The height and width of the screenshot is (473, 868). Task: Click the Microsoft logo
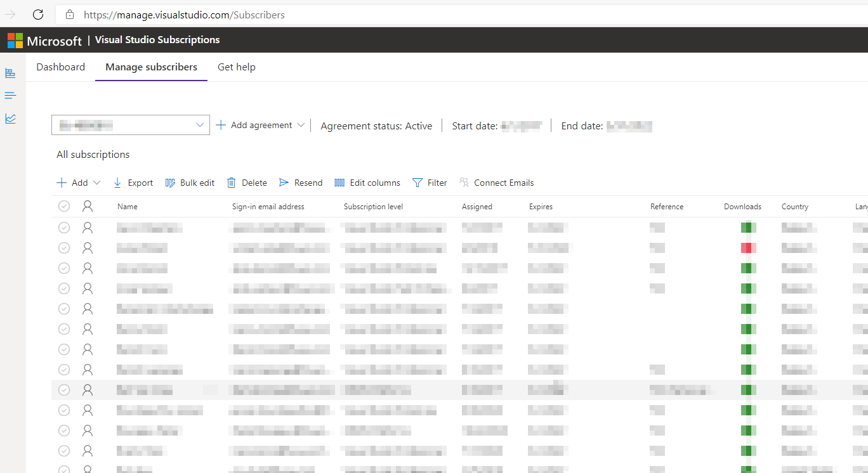tap(44, 41)
